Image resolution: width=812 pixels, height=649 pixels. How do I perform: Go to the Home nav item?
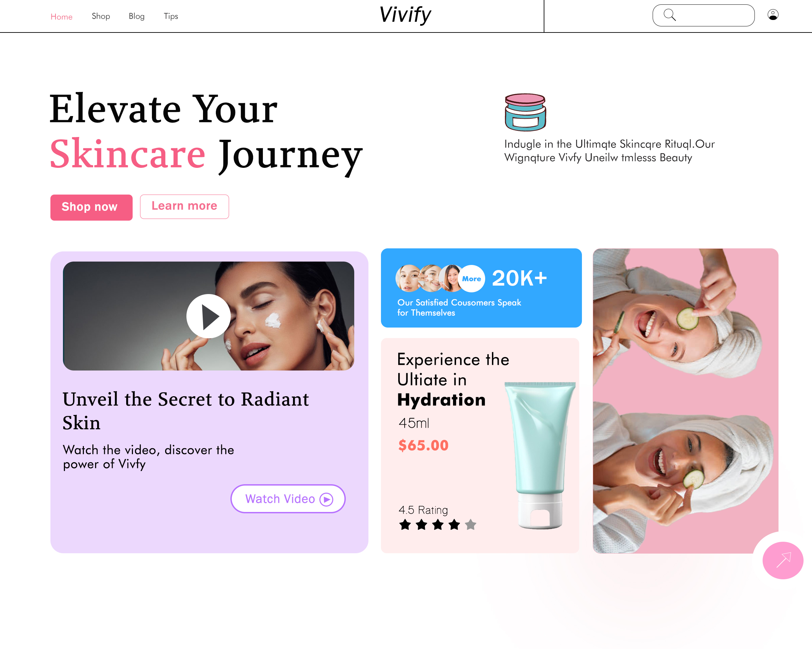coord(61,17)
